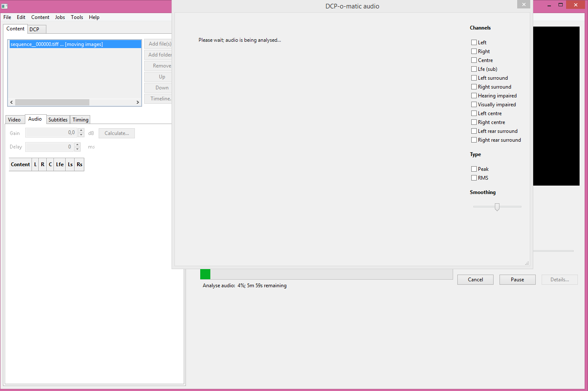This screenshot has height=391, width=588.
Task: Decrease Delay with the down spinner arrow
Action: (x=78, y=149)
